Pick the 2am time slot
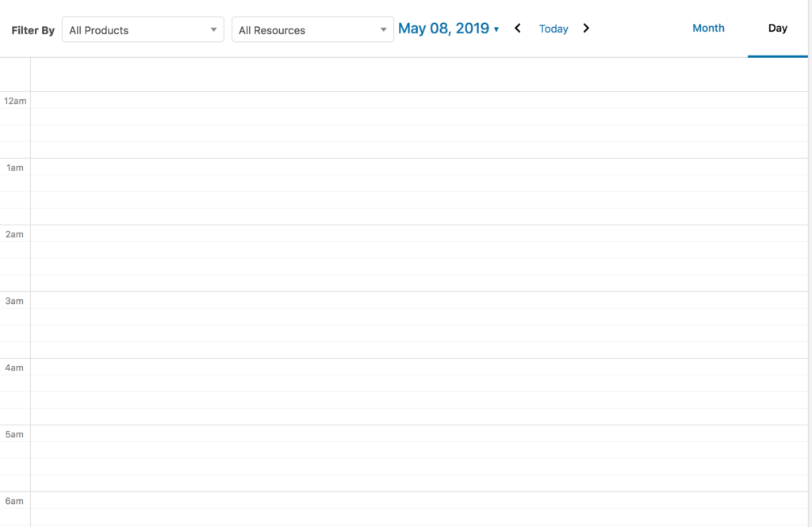The height and width of the screenshot is (527, 812). tap(419, 234)
